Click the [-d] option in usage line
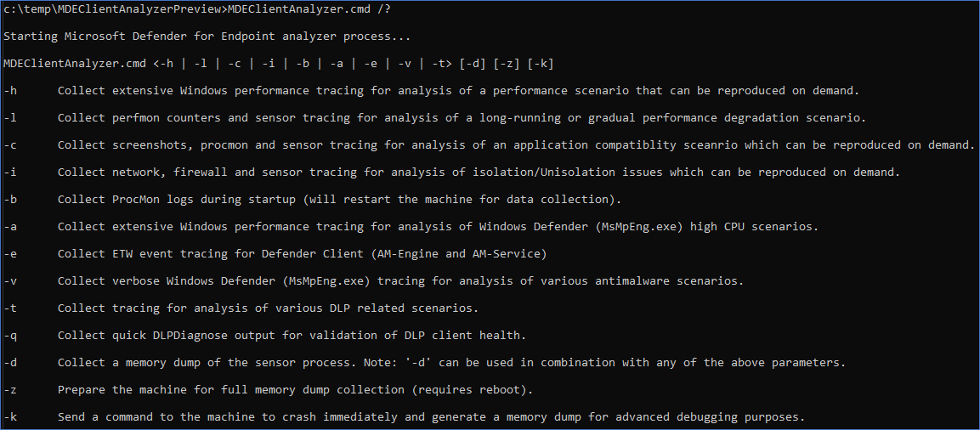Viewport: 980px width, 430px height. pyautogui.click(x=473, y=64)
